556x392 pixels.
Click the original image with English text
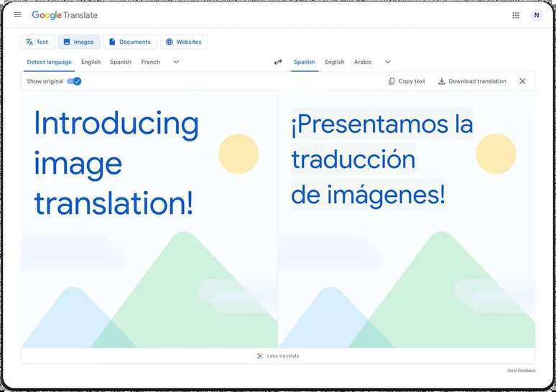(x=149, y=220)
